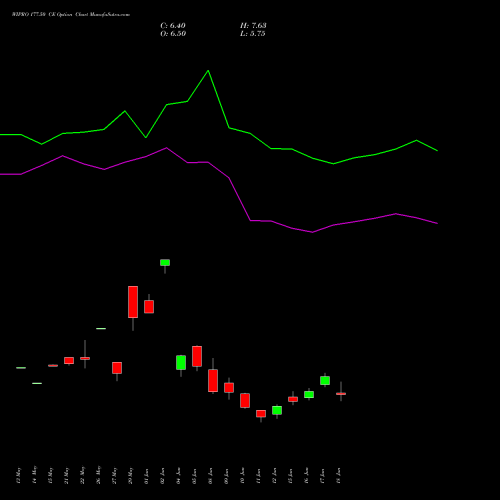500x500 pixels.
Task: Click the '29 May' date label on axis
Action: [x=131, y=475]
